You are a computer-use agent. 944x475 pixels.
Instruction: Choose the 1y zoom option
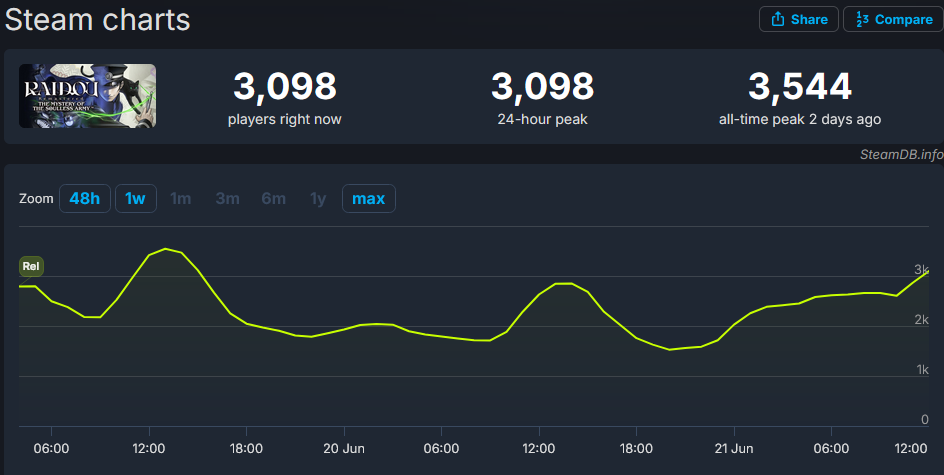pos(318,199)
